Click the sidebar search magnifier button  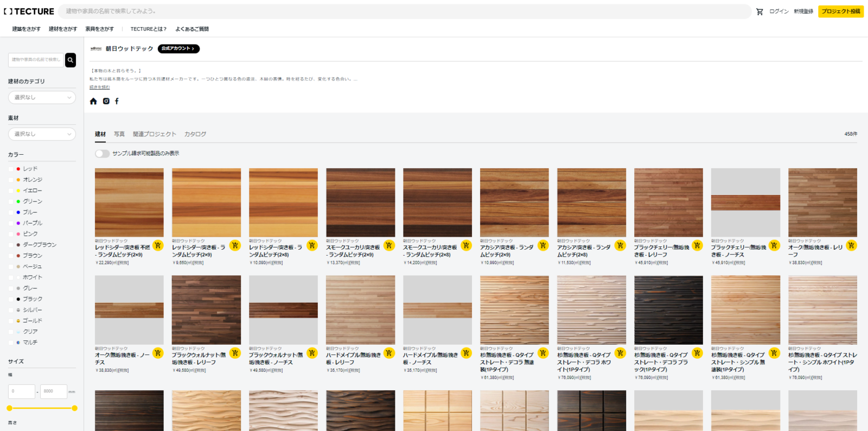click(x=71, y=60)
